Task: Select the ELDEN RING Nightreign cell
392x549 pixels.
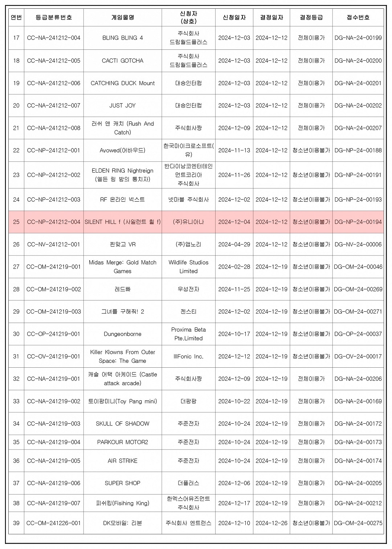Action: pyautogui.click(x=123, y=175)
